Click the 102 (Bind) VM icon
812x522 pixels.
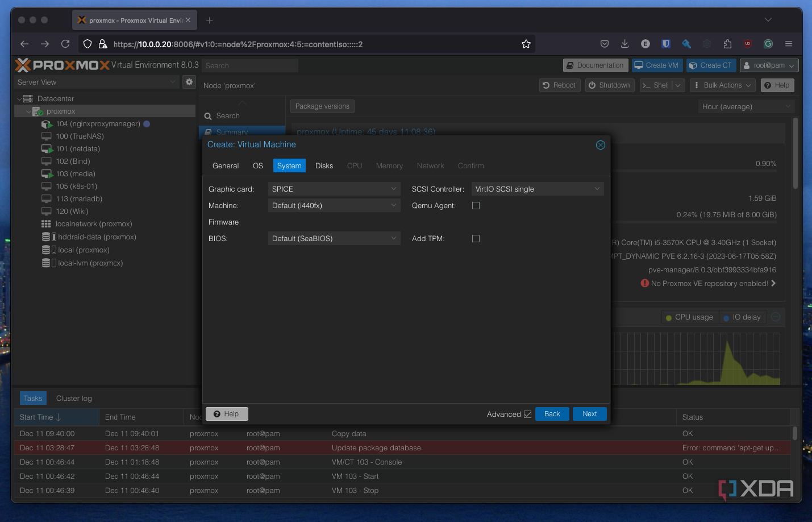[47, 161]
